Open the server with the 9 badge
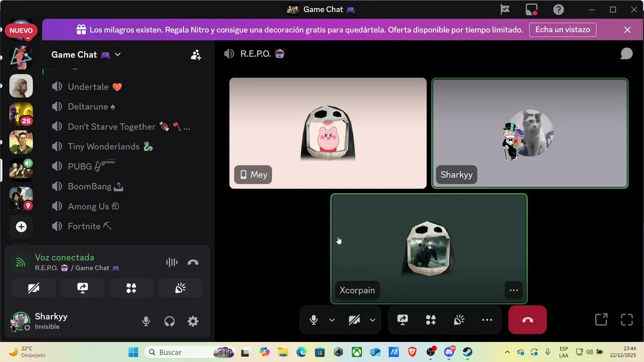 point(21,199)
